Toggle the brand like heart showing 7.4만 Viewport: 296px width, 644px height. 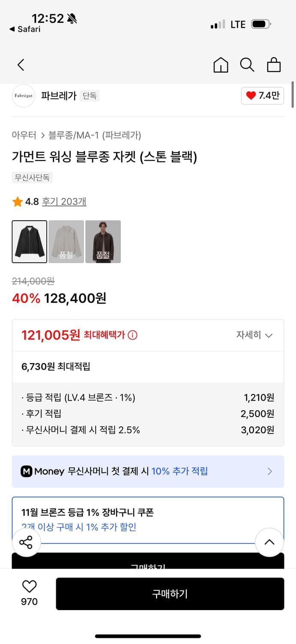(x=263, y=96)
